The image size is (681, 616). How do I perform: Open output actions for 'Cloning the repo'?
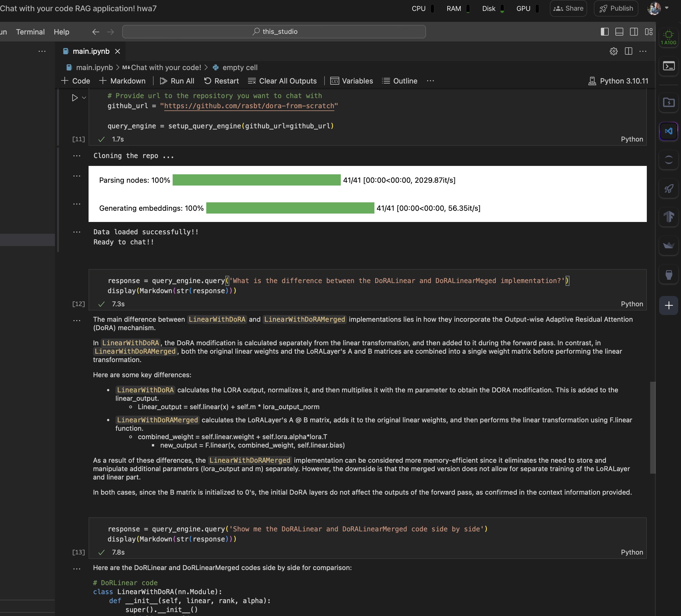pos(77,156)
